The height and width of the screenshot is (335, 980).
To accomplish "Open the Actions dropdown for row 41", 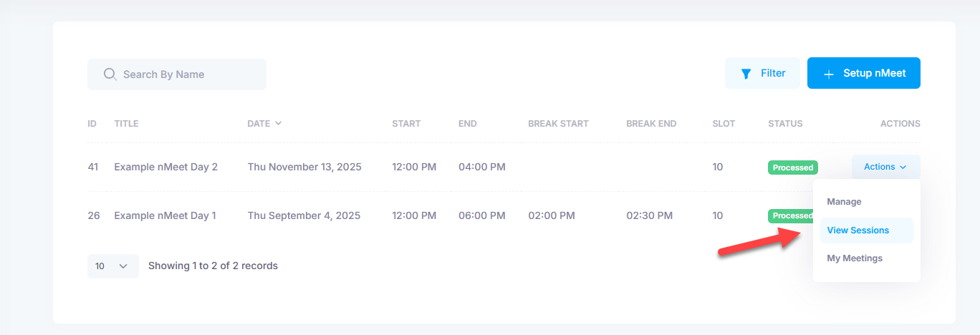I will point(885,167).
